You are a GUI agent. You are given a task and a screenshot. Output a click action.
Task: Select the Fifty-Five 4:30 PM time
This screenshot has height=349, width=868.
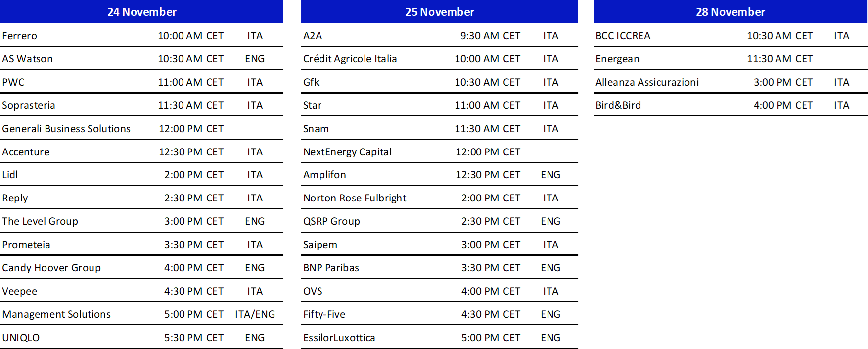coord(491,314)
